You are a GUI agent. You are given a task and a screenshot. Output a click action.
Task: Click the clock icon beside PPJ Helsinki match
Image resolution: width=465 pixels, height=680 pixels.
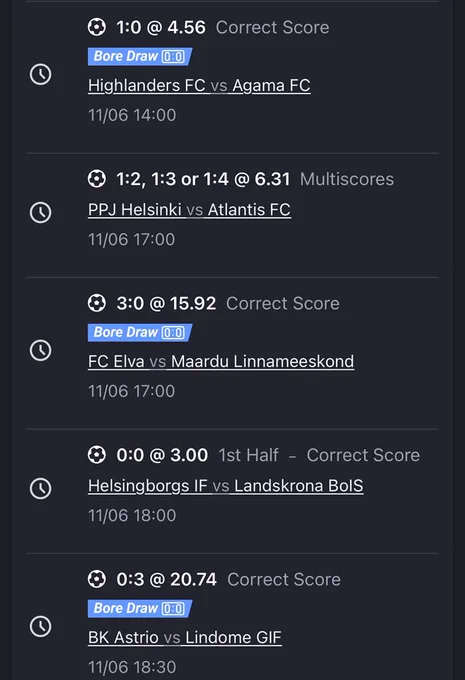pyautogui.click(x=40, y=212)
